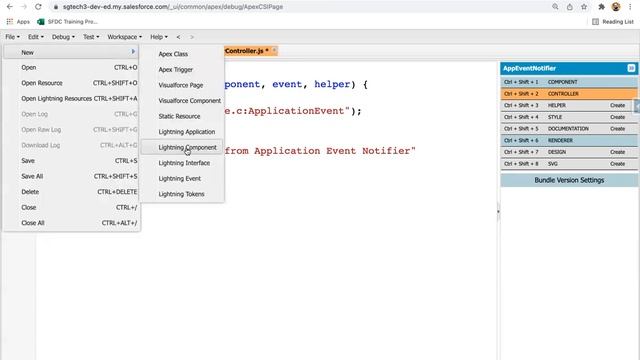Screen dimensions: 640x360
Task: Choose Open Resource menu item
Action: [x=71, y=83]
